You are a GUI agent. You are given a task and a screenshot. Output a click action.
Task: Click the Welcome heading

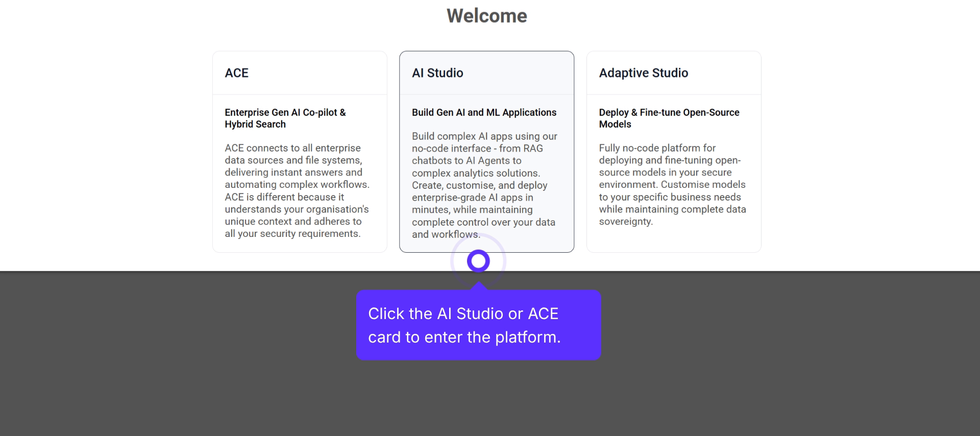click(x=486, y=16)
